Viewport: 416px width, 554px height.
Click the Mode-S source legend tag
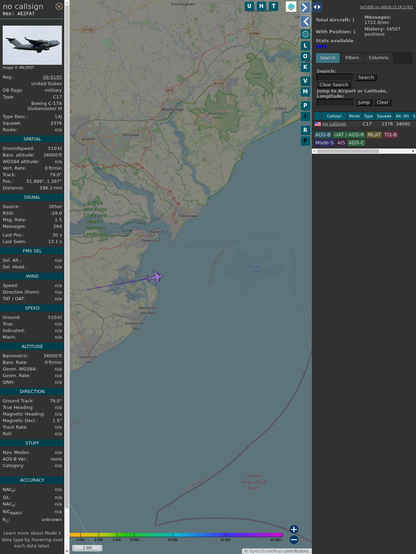324,143
